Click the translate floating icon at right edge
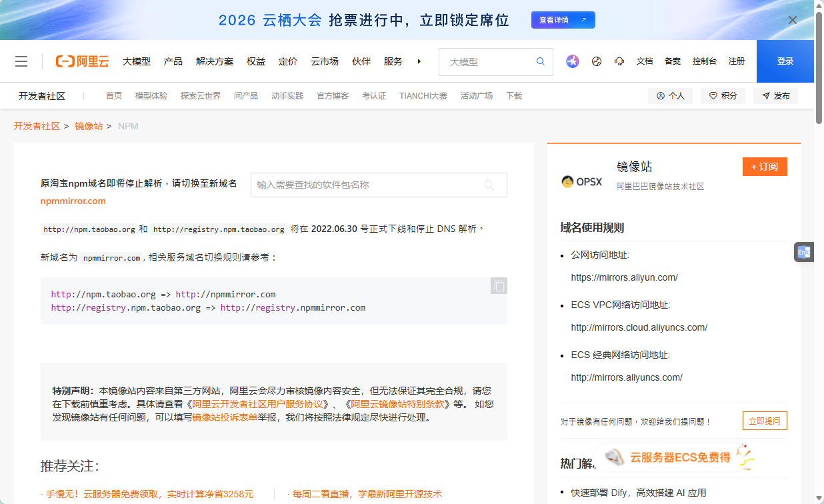The width and height of the screenshot is (824, 504). pos(804,252)
